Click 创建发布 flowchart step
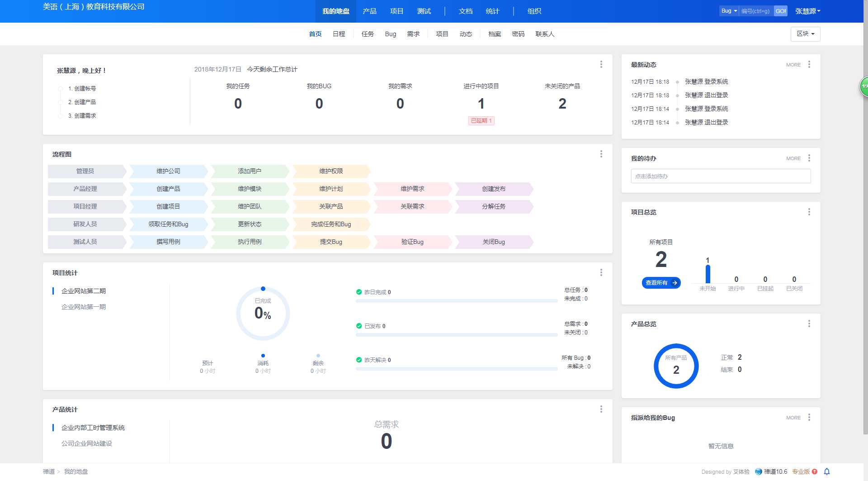The width and height of the screenshot is (868, 481). point(494,189)
